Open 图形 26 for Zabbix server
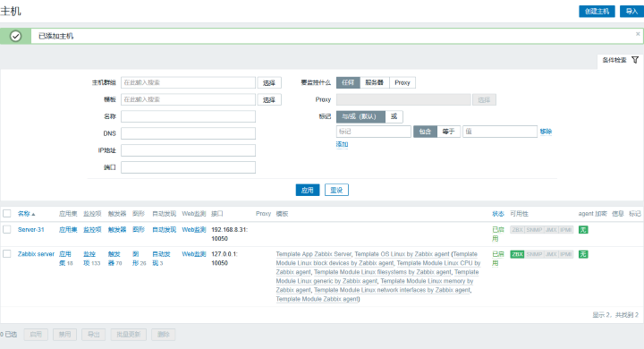 [x=136, y=259]
